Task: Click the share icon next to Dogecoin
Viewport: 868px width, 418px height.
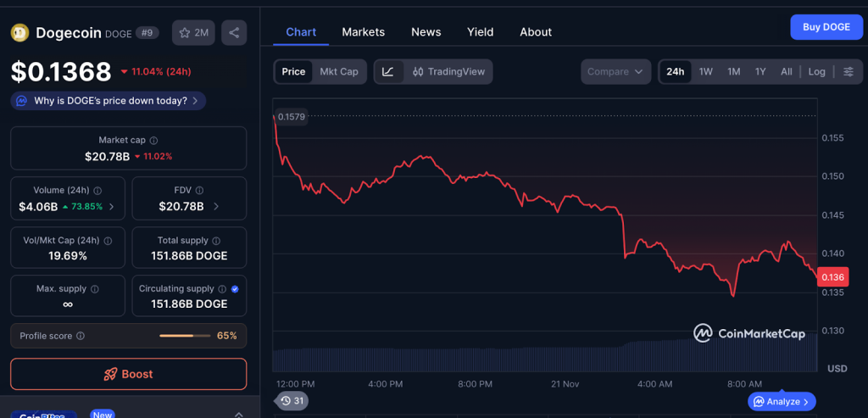Action: [234, 33]
